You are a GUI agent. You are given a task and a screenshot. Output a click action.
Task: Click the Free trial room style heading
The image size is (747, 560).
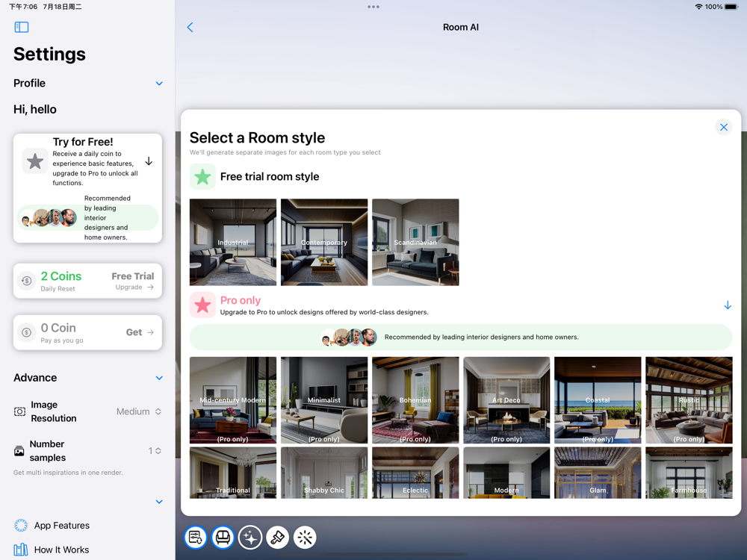(x=270, y=177)
